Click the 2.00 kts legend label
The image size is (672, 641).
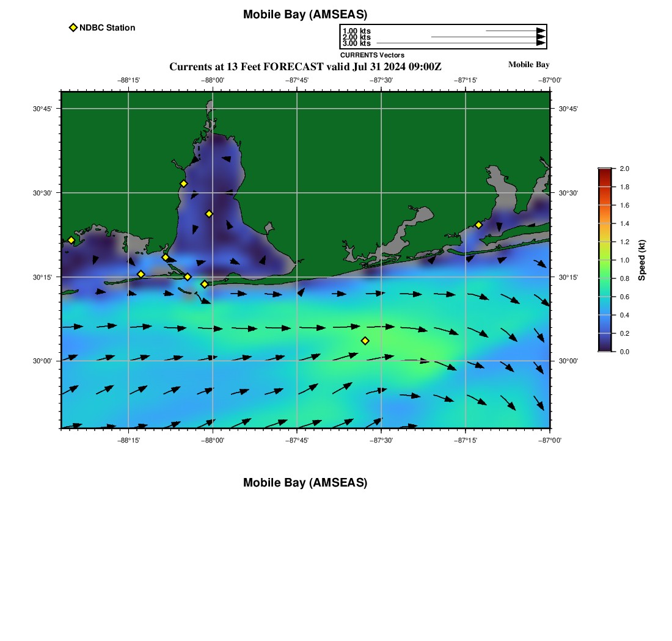pos(356,37)
